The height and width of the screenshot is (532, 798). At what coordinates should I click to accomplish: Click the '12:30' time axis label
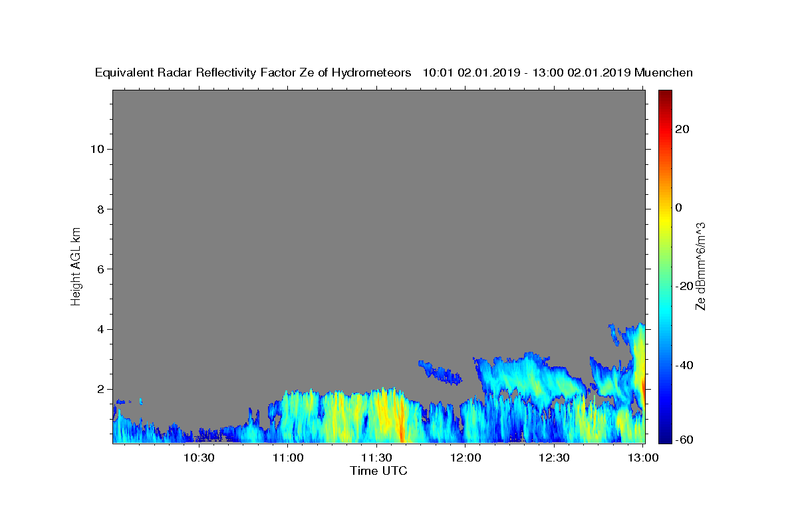555,458
